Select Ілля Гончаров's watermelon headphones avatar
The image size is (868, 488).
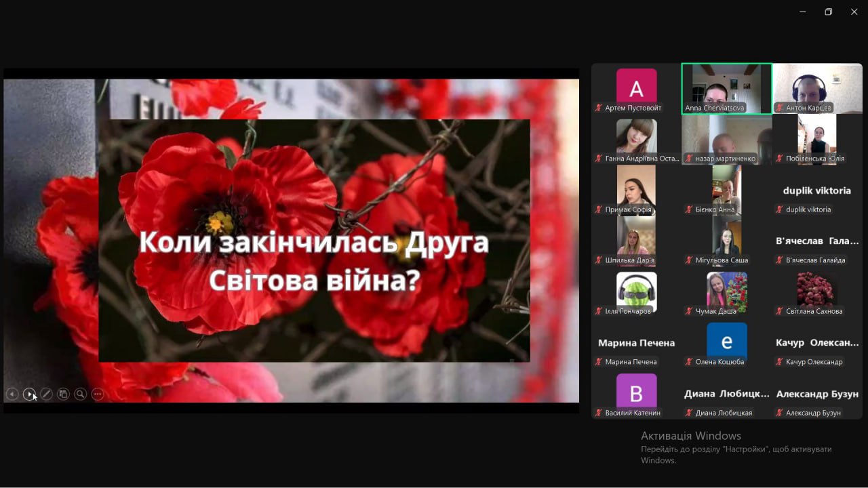tap(636, 290)
